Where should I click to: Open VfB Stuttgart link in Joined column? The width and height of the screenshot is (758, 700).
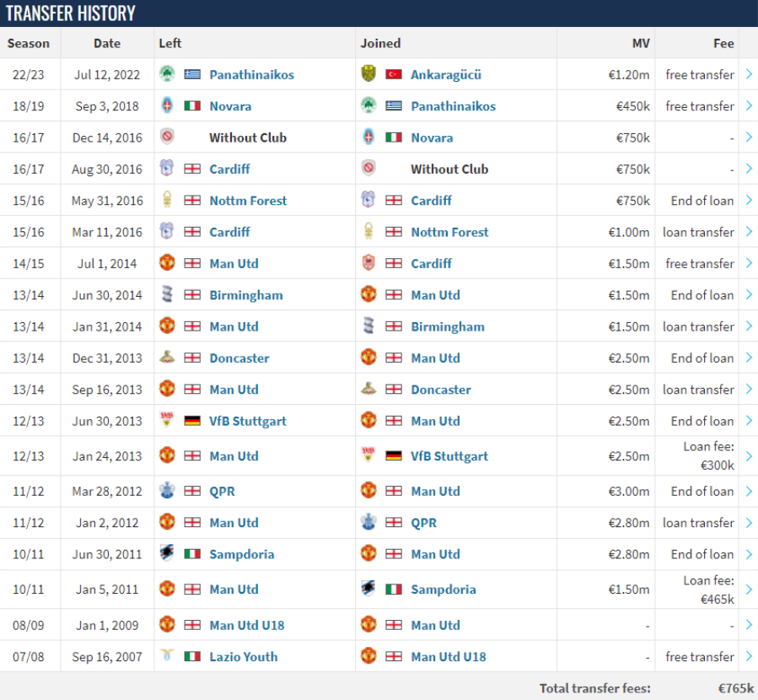click(449, 456)
